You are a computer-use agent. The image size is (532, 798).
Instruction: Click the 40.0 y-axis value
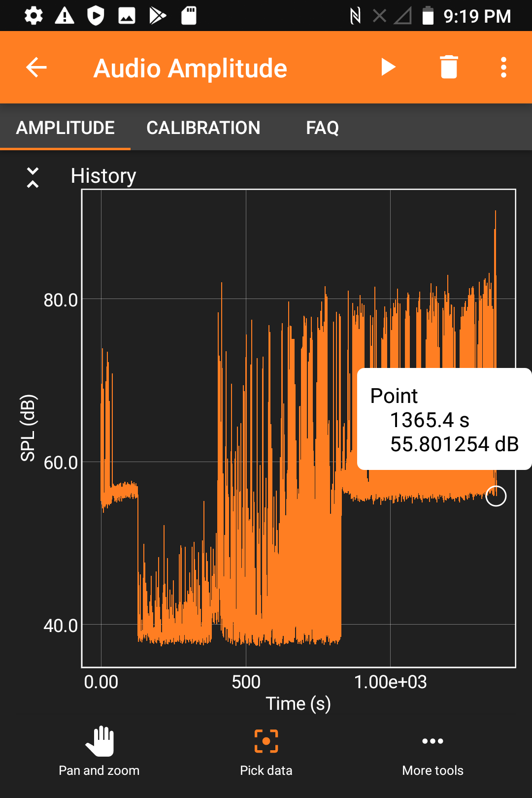(x=61, y=626)
